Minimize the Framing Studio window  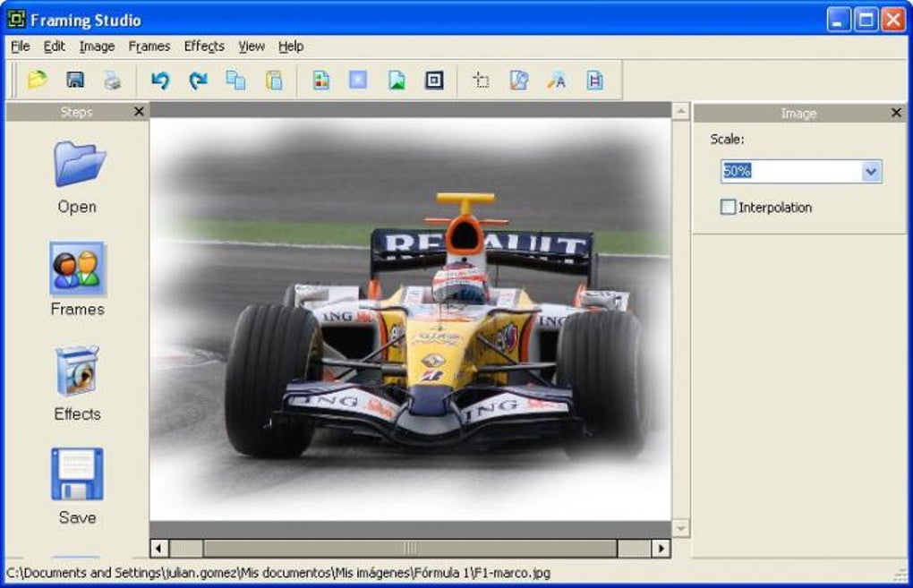839,20
